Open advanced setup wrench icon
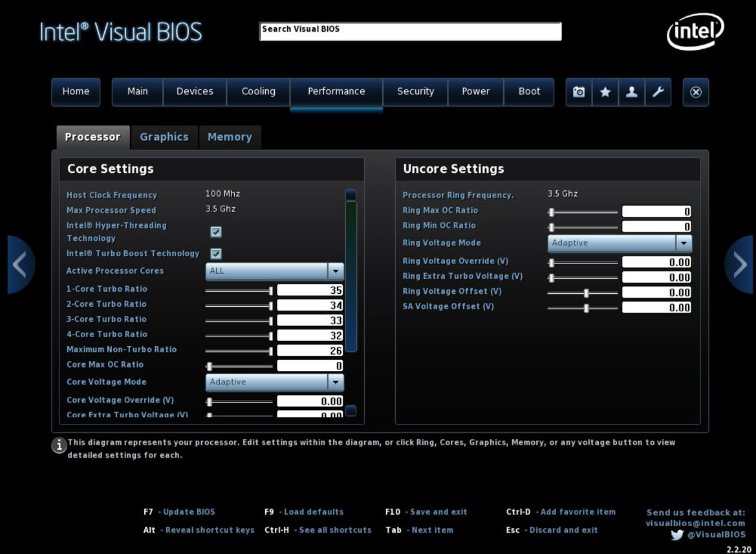Image resolution: width=756 pixels, height=554 pixels. coord(658,92)
